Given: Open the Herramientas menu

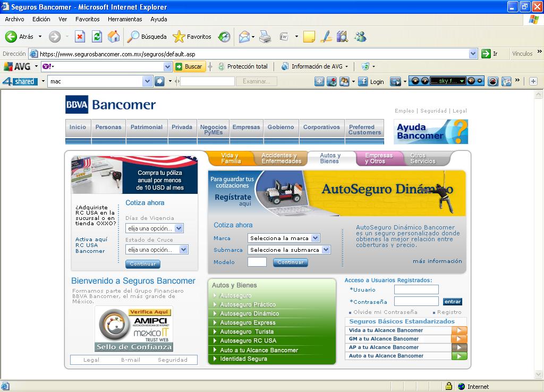Looking at the screenshot, I should coord(125,19).
